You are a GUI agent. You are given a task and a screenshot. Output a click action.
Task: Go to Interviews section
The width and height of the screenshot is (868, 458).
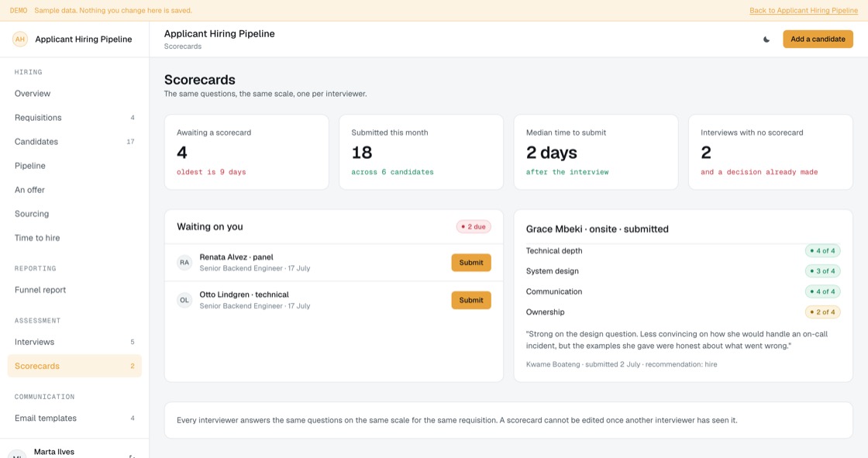pos(74,342)
